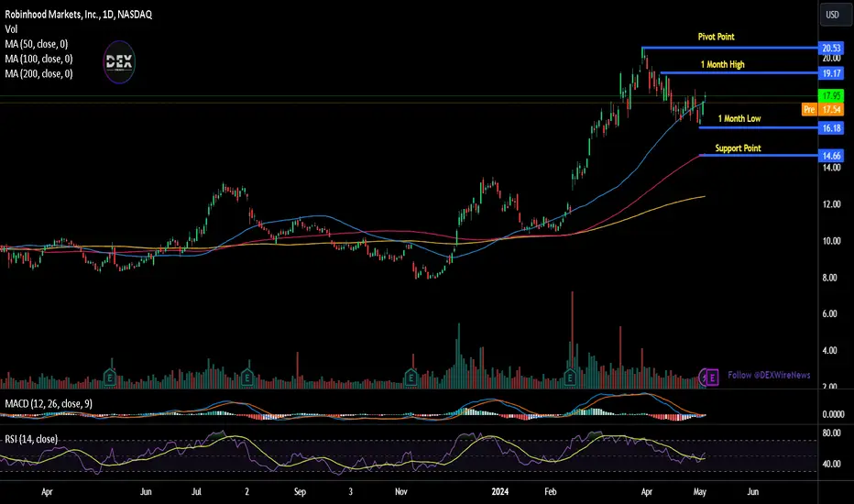Click the MACD (12, 26, close, 9) legend

click(49, 404)
